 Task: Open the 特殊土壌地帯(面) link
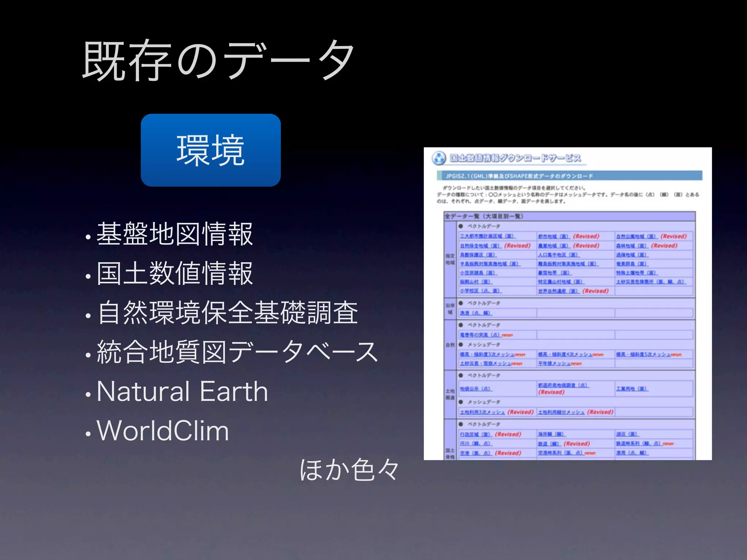point(637,273)
